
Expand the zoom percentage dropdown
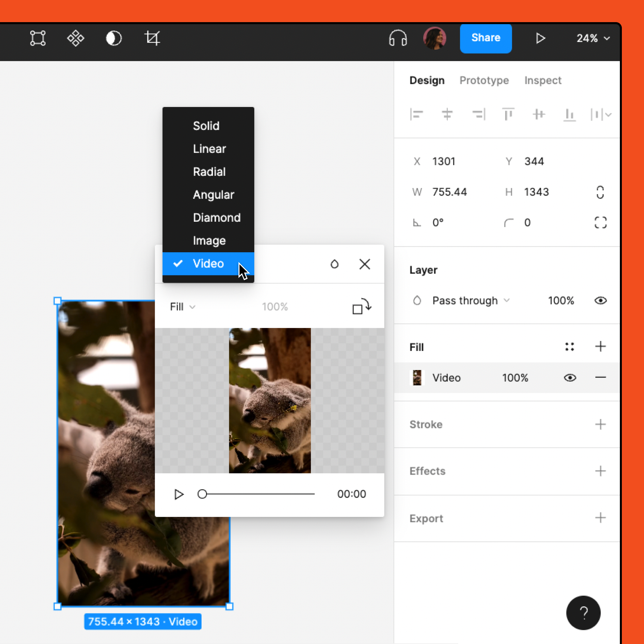coord(590,38)
